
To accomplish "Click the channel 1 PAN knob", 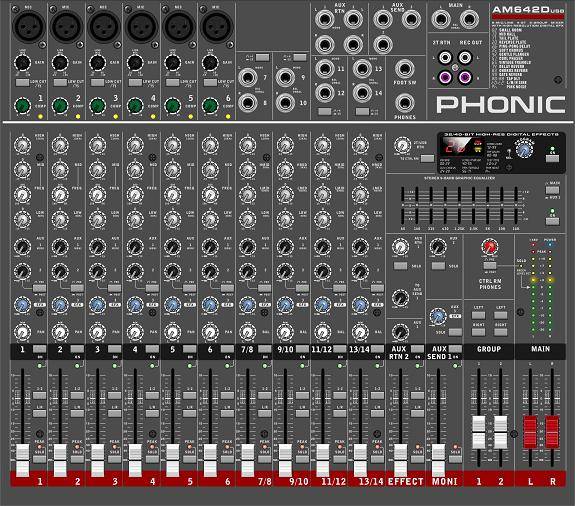I will click(x=22, y=332).
